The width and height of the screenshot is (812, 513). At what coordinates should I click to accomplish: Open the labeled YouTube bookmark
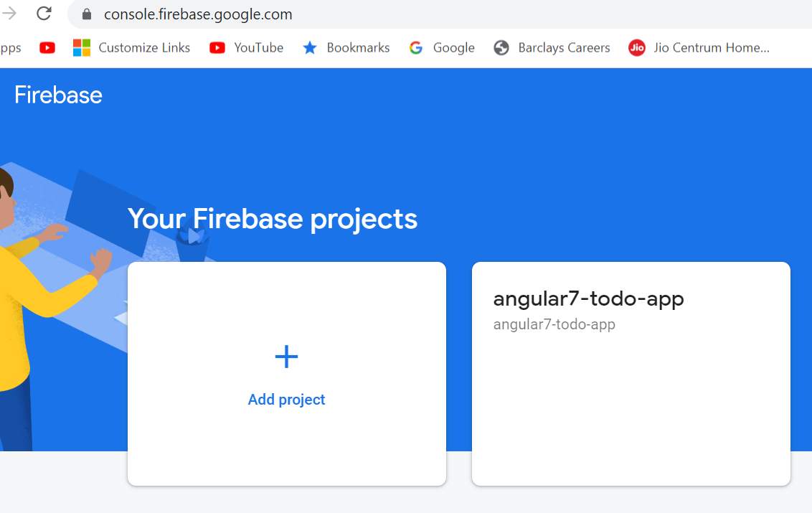point(258,48)
